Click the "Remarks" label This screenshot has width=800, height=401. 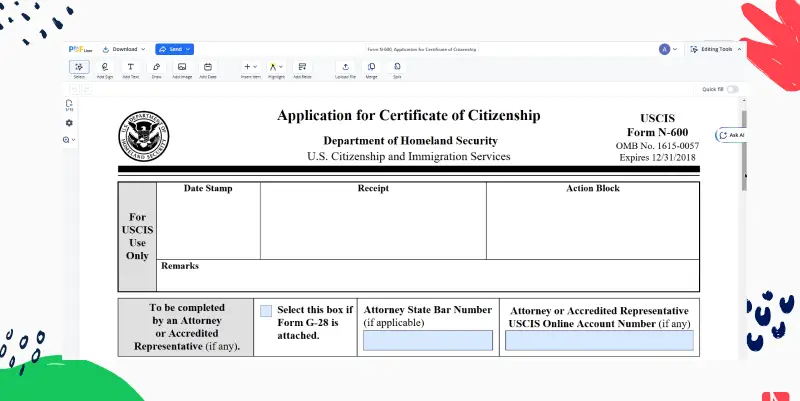click(180, 266)
